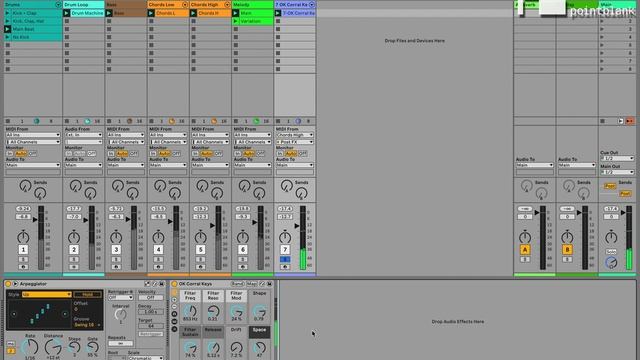Launch the Chords H clip
Screen dimensions: 640x360
tap(193, 13)
